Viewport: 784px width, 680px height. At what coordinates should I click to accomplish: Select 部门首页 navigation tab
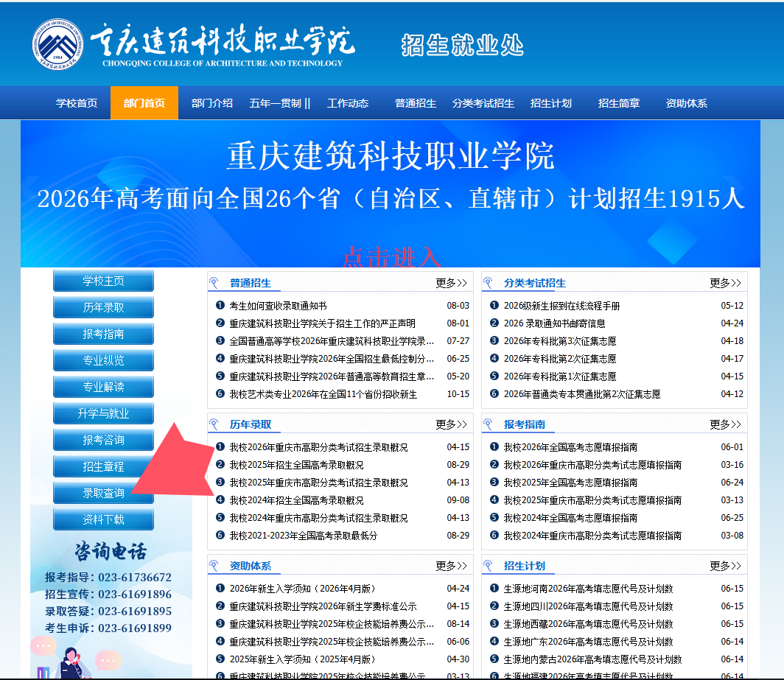[x=144, y=103]
